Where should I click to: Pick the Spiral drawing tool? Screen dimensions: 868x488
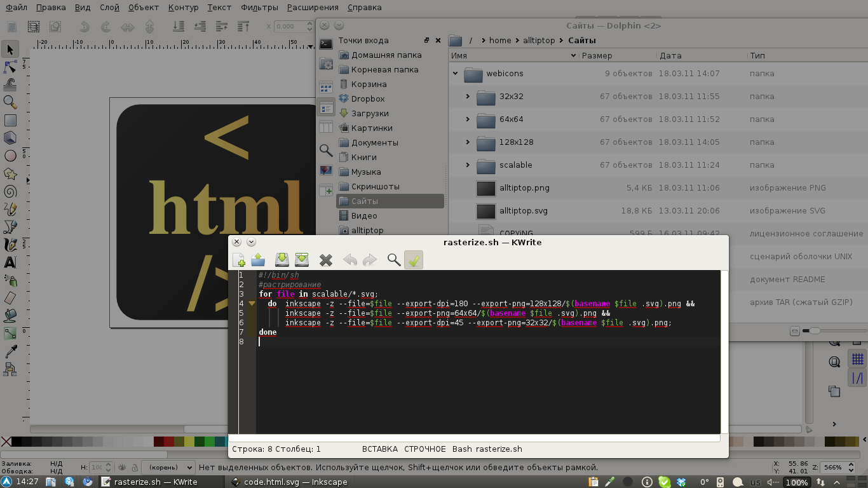(x=10, y=191)
